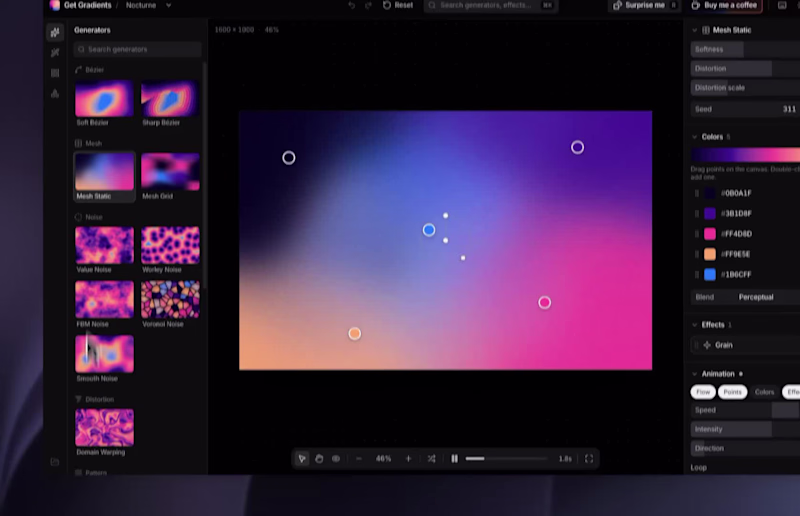This screenshot has height=516, width=800.
Task: Toggle control points visibility eye icon
Action: pos(336,459)
